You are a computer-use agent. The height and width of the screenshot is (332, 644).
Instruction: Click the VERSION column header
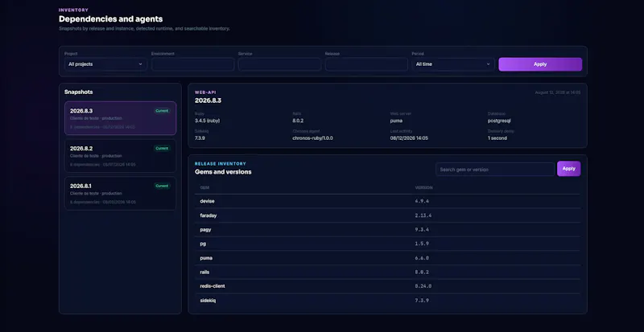423,187
